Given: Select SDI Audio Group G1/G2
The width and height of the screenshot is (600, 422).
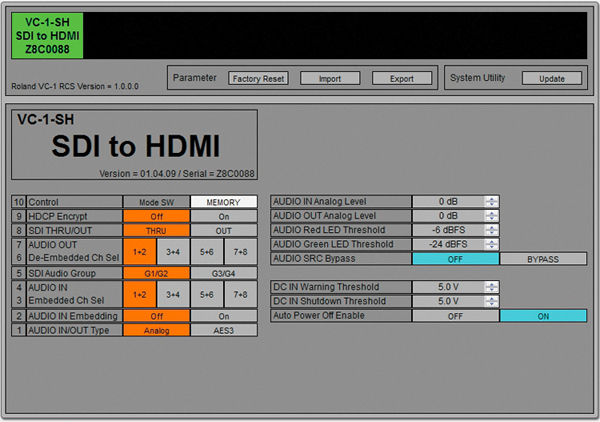Looking at the screenshot, I should (x=157, y=273).
